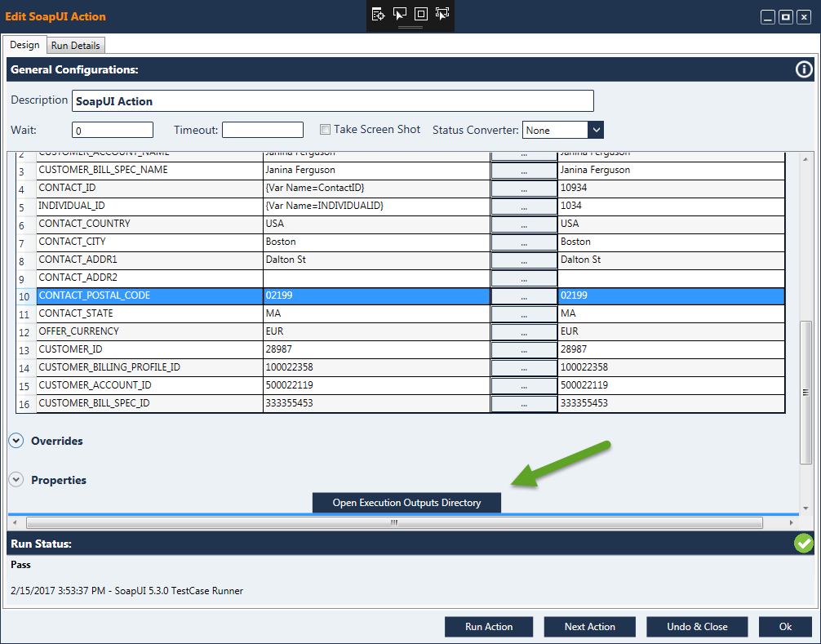This screenshot has height=644, width=821.
Task: Switch to the Run Details tab
Action: (75, 46)
